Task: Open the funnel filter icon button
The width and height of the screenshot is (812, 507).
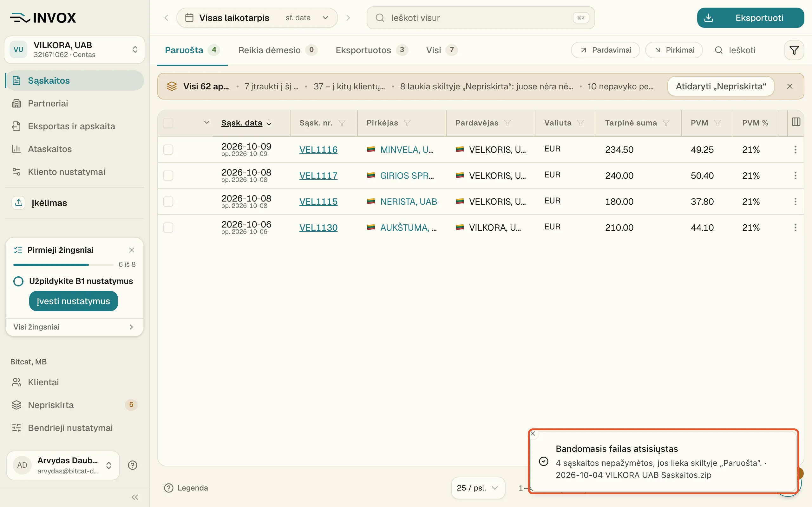Action: point(794,50)
